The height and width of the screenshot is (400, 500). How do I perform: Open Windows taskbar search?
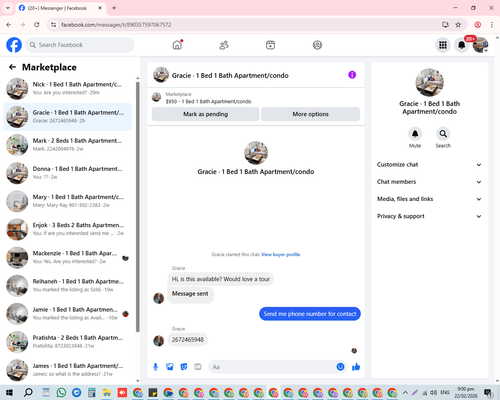click(x=28, y=392)
